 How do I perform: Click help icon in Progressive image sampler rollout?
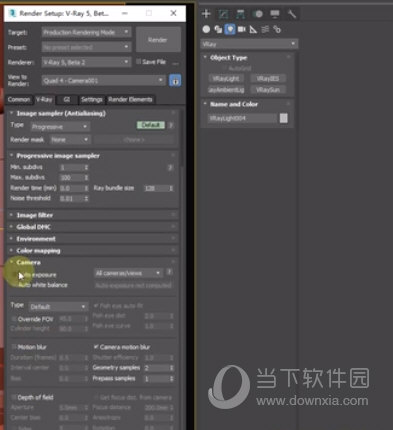170,167
